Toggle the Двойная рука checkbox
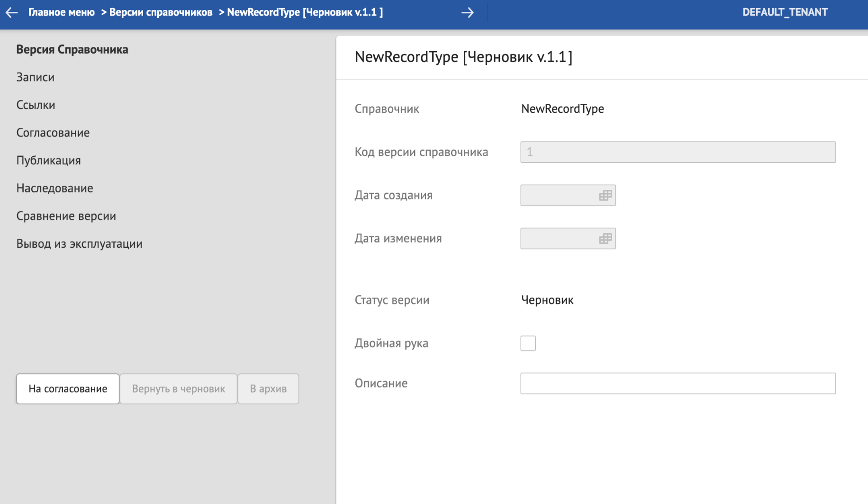Viewport: 868px width, 504px height. 528,343
